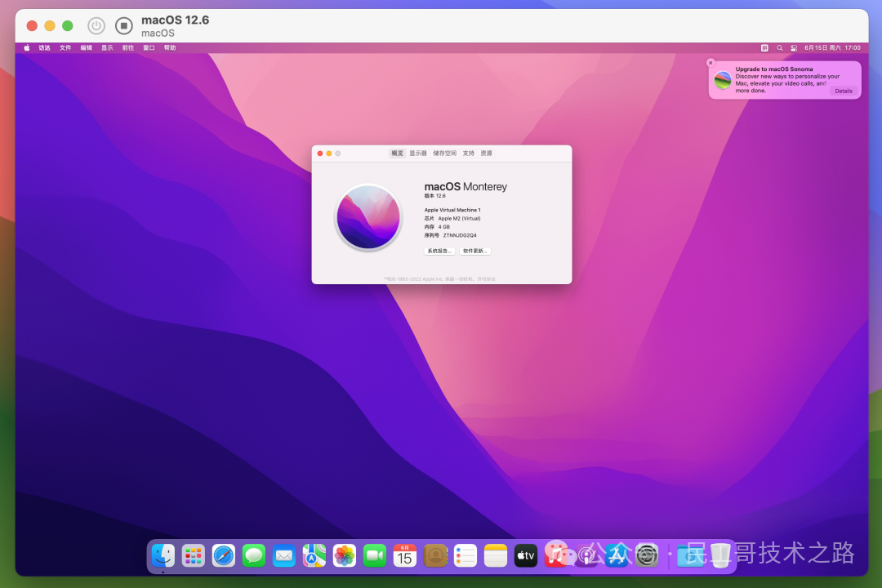Open Launchpad in the Dock
This screenshot has width=882, height=588.
[x=193, y=556]
